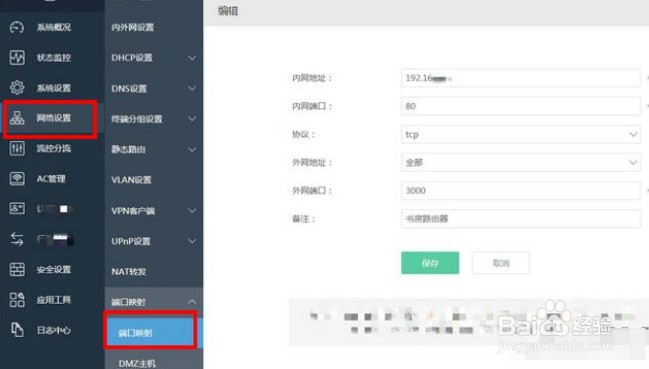Expand 静态路由 chevron

192,149
